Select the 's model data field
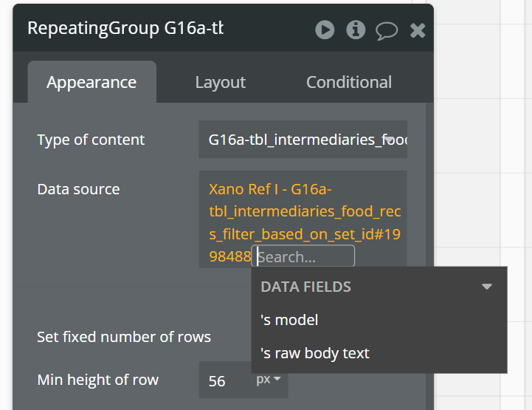The width and height of the screenshot is (532, 410). (x=289, y=320)
